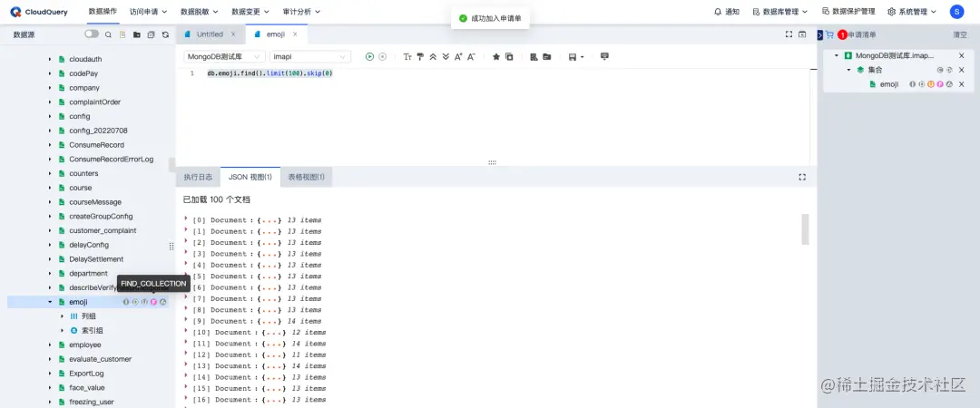Click the save disk icon
This screenshot has height=408, width=980.
click(x=572, y=57)
